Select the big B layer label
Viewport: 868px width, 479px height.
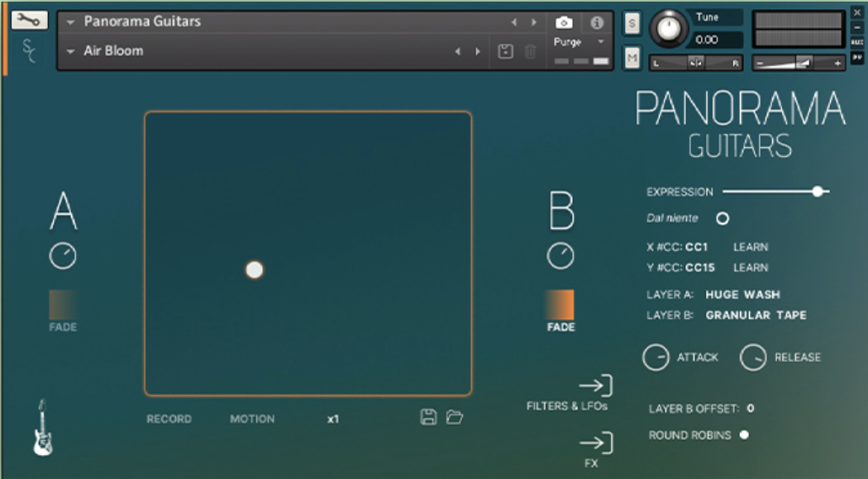560,211
